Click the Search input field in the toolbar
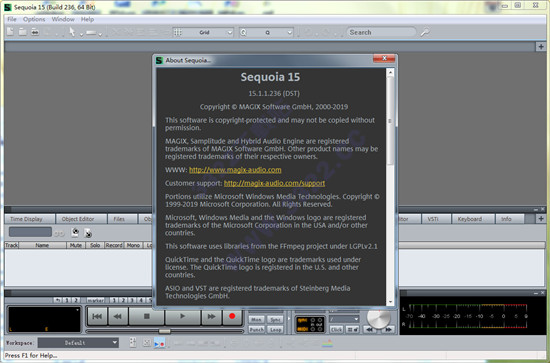This screenshot has height=363, width=550. pos(381,32)
